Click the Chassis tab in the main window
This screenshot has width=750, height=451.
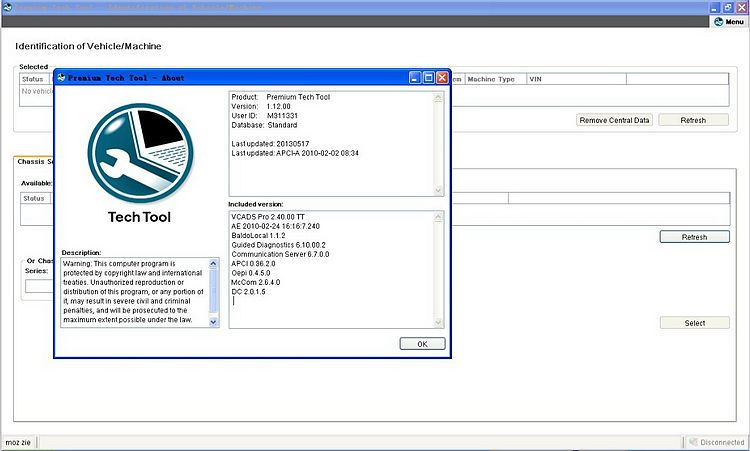[x=34, y=162]
